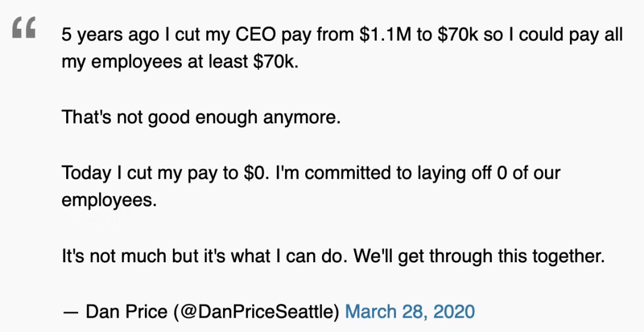This screenshot has height=332, width=644.
Task: Click "my employees at least $70k." line
Action: pyautogui.click(x=180, y=63)
